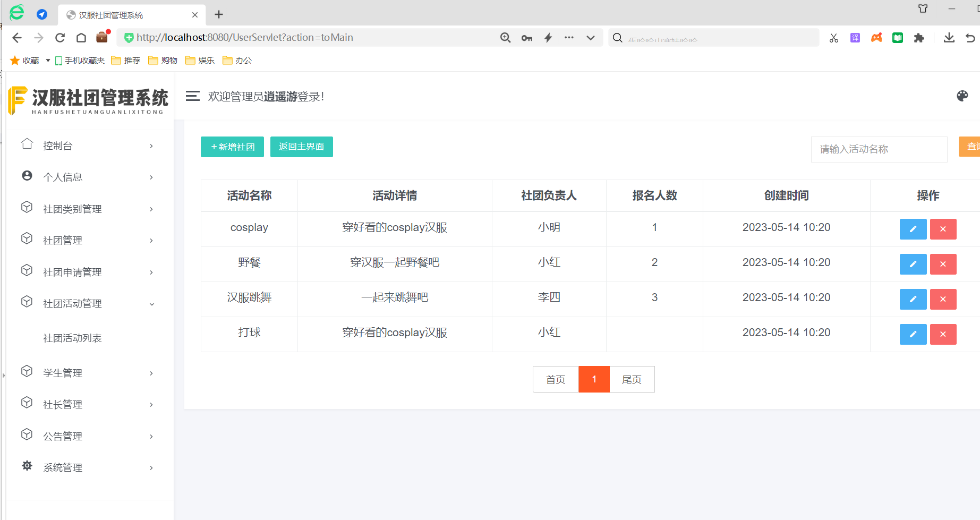
Task: Open 社团活动列表 submenu item
Action: pos(72,338)
